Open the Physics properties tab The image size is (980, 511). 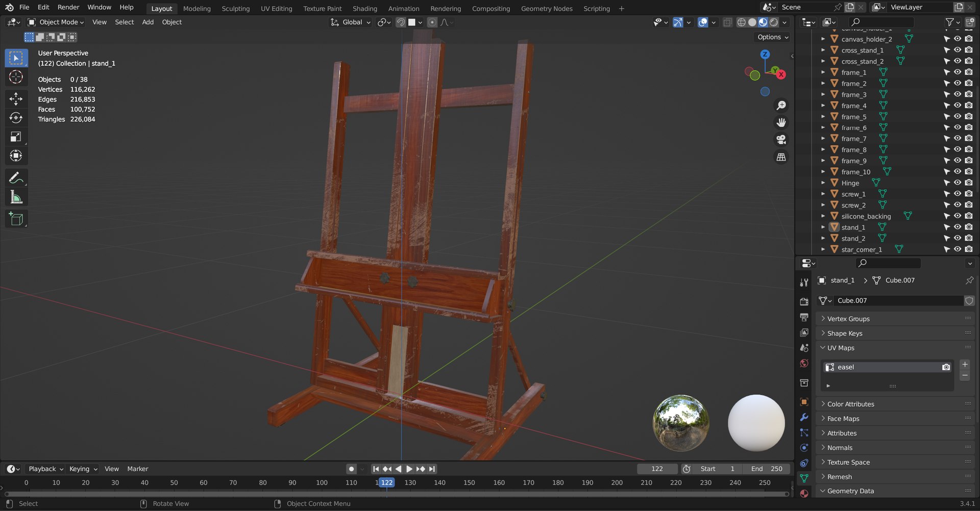(804, 448)
